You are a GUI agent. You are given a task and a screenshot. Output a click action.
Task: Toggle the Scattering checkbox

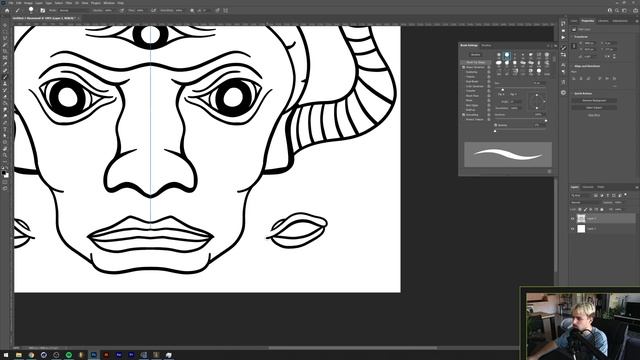coord(463,72)
